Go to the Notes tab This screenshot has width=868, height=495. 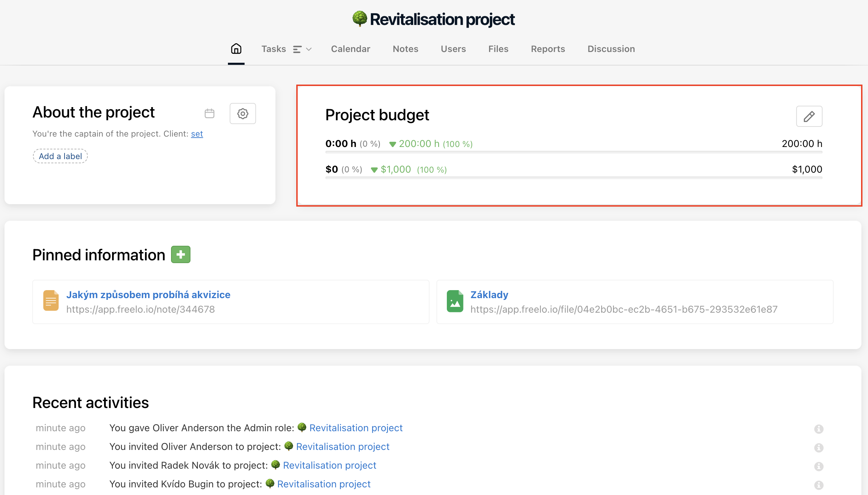[x=405, y=49]
